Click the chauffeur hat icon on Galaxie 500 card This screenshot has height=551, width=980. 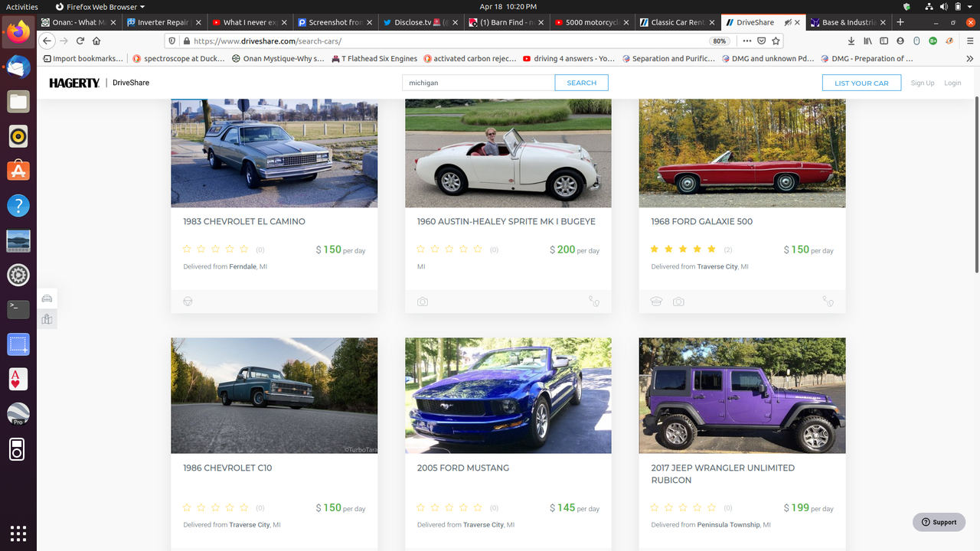click(656, 302)
